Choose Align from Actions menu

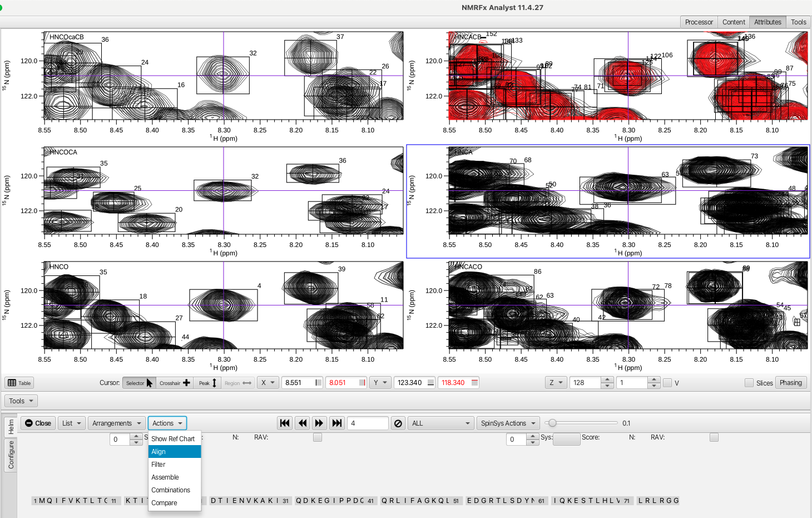(174, 452)
